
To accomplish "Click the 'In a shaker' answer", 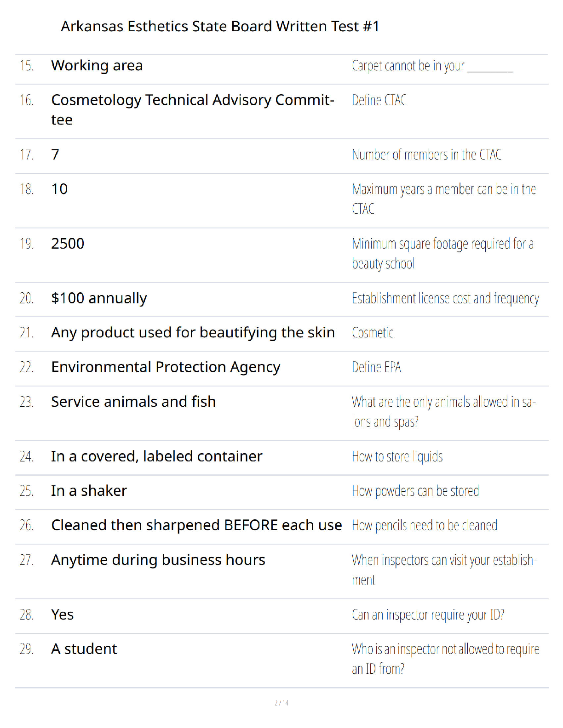I will tap(89, 491).
